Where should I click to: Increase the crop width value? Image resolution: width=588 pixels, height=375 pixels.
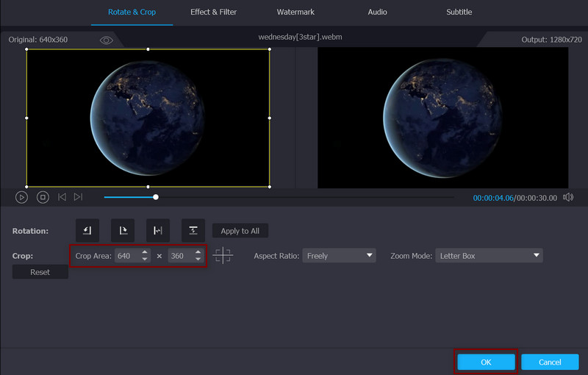point(145,252)
